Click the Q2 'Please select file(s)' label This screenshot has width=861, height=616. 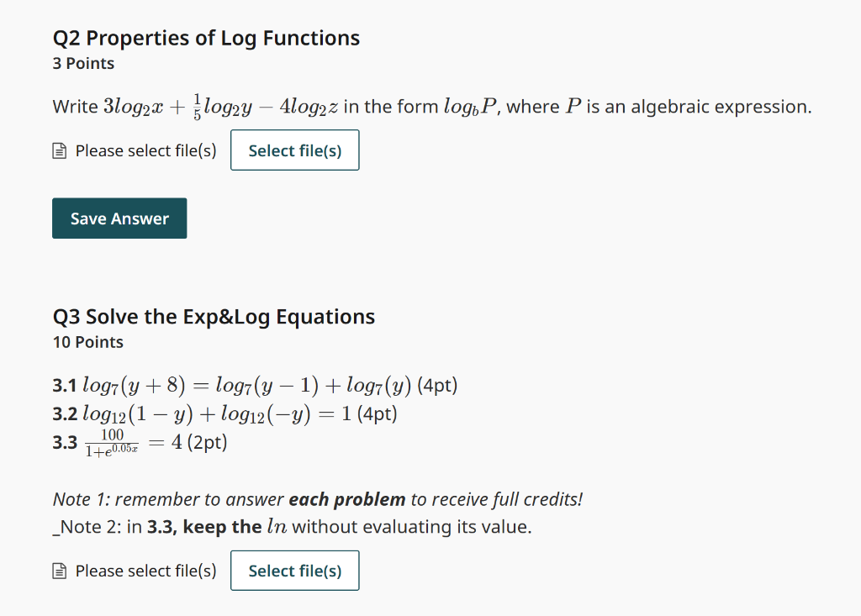146,150
